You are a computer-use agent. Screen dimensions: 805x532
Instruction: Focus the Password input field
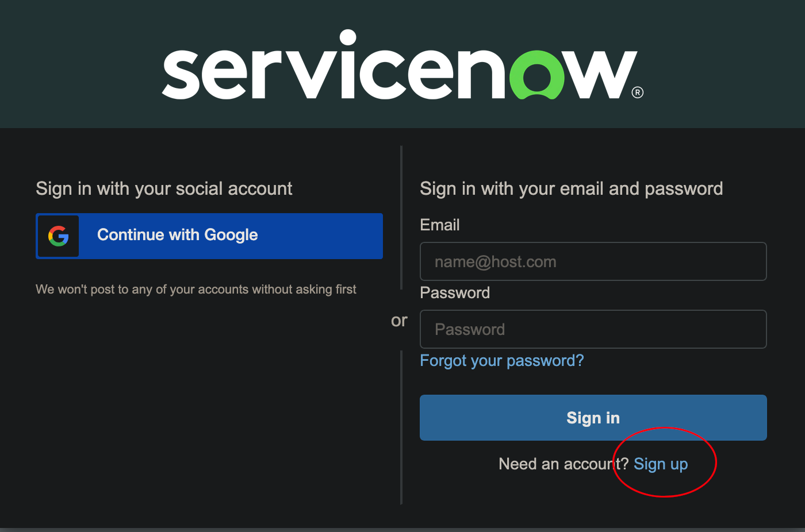593,329
